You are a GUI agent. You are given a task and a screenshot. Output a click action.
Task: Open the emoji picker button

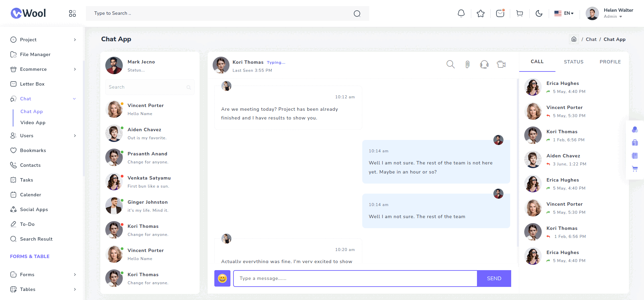[222, 278]
